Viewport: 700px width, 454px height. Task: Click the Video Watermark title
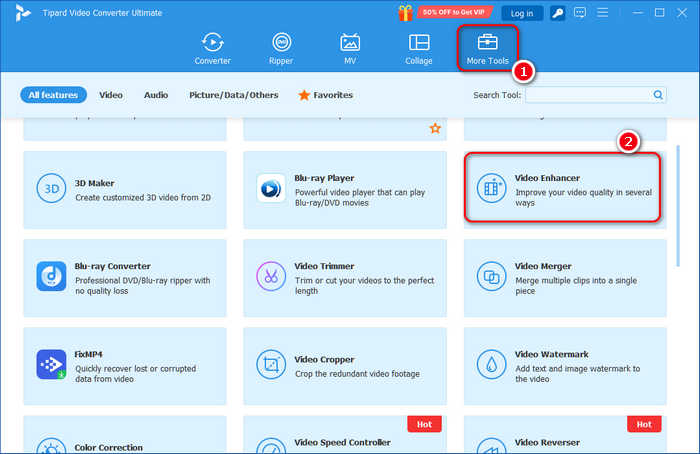[x=552, y=354]
